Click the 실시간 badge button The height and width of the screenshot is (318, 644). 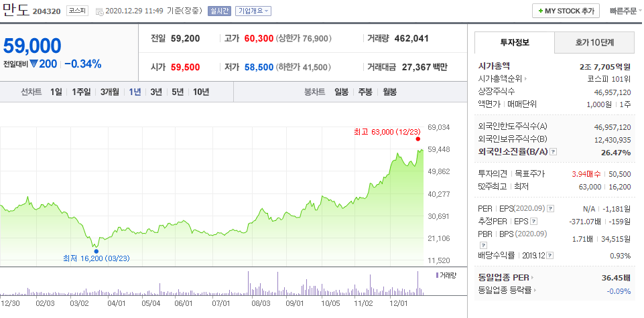pyautogui.click(x=220, y=11)
